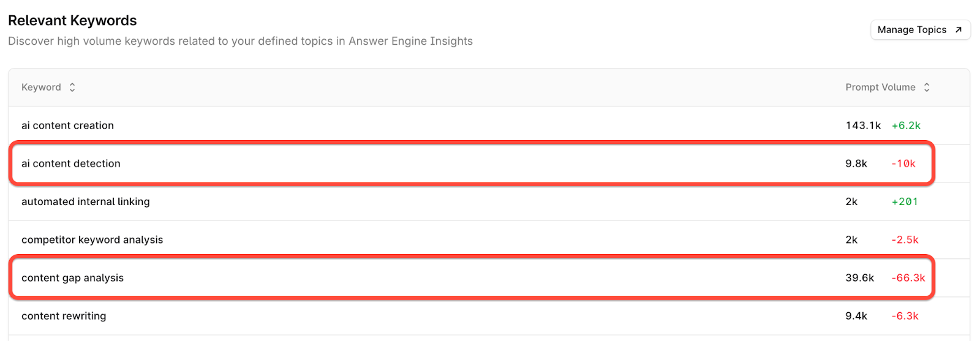The width and height of the screenshot is (980, 341).
Task: Click the Relevant Keywords heading
Action: coord(72,21)
